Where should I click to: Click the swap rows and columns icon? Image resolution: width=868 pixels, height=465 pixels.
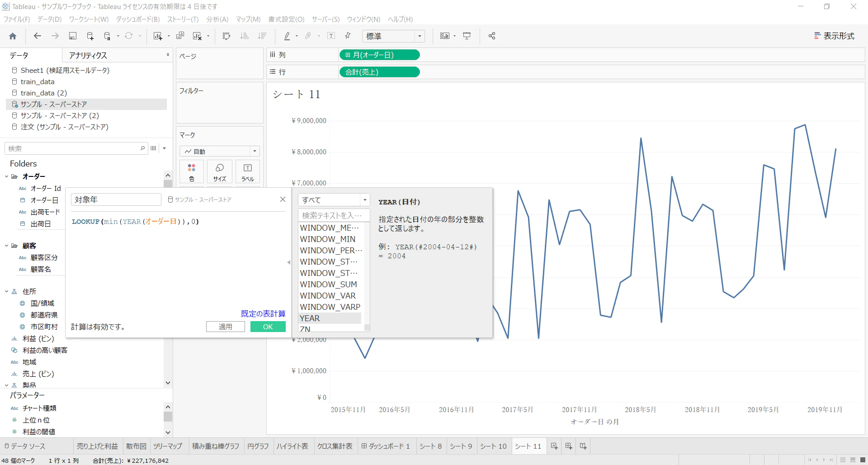click(226, 36)
